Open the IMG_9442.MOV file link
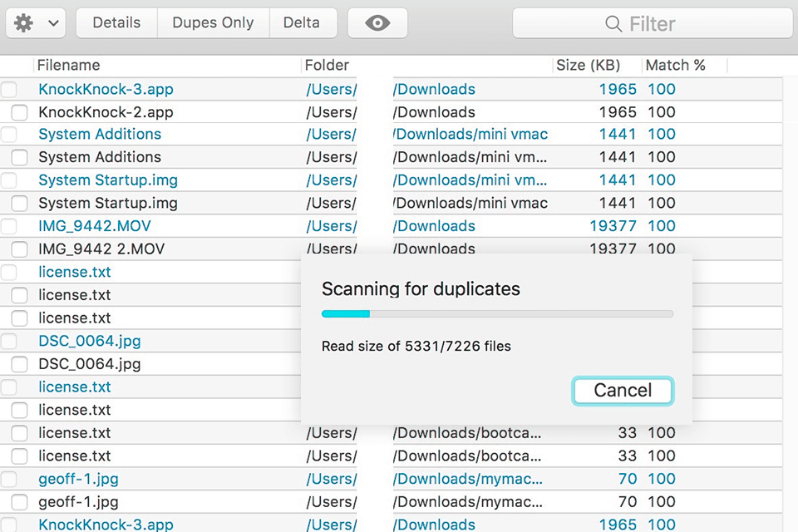Viewport: 798px width, 532px height. pos(95,225)
